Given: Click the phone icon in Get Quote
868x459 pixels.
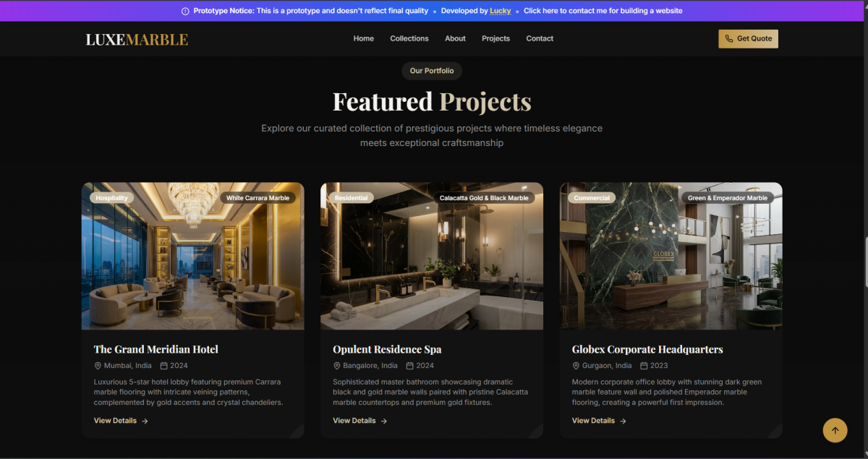Looking at the screenshot, I should [729, 39].
